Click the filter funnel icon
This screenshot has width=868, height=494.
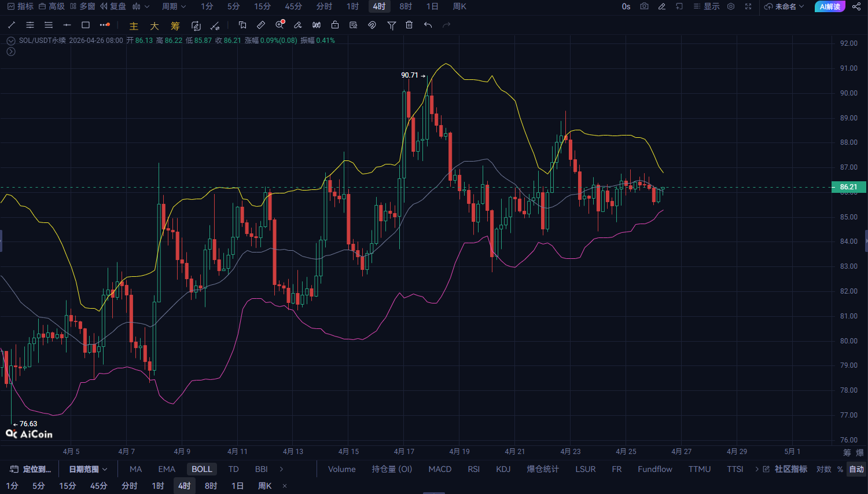pos(392,25)
